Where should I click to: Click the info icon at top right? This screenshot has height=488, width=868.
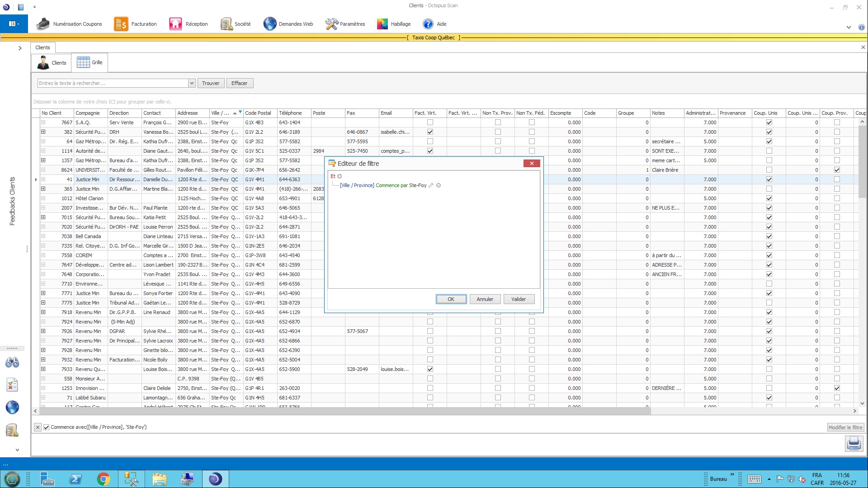[x=861, y=27]
